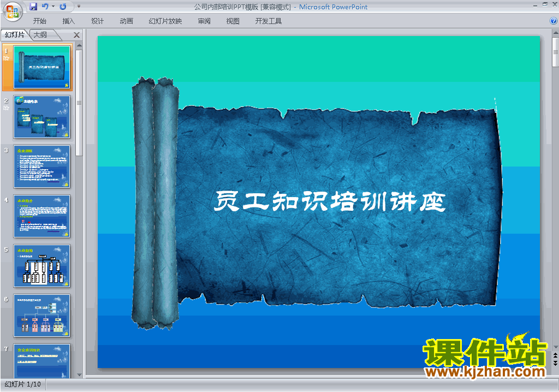Go to previous slide using the double-up arrow
The width and height of the screenshot is (559, 392).
coord(555,356)
